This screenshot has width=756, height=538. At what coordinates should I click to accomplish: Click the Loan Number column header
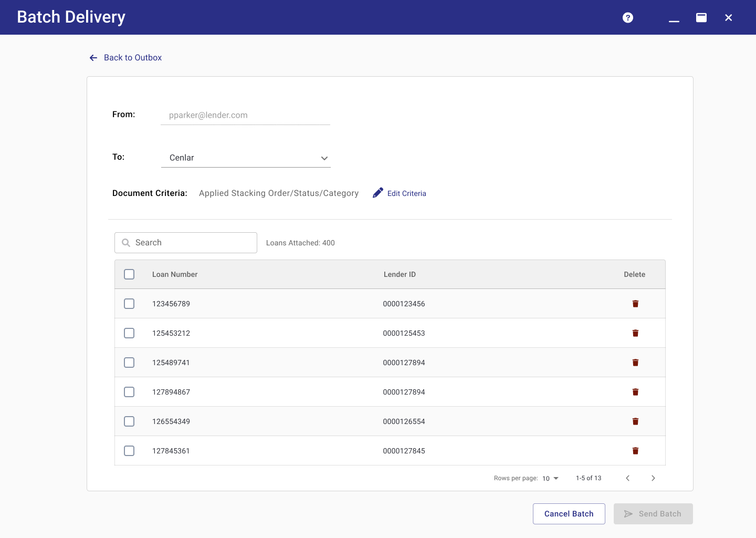(x=175, y=274)
